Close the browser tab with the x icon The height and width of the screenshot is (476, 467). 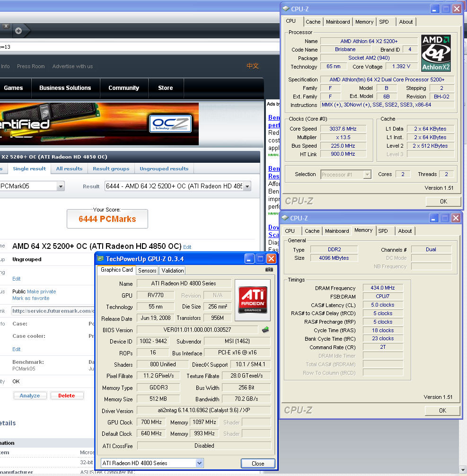point(6,26)
